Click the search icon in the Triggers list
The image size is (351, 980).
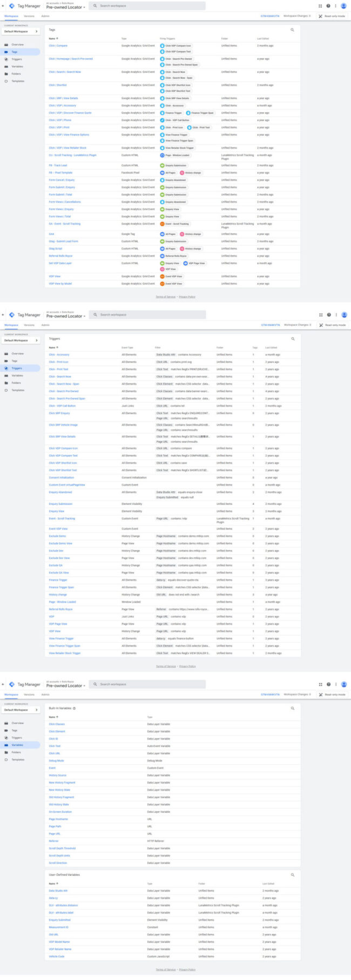pos(293,339)
